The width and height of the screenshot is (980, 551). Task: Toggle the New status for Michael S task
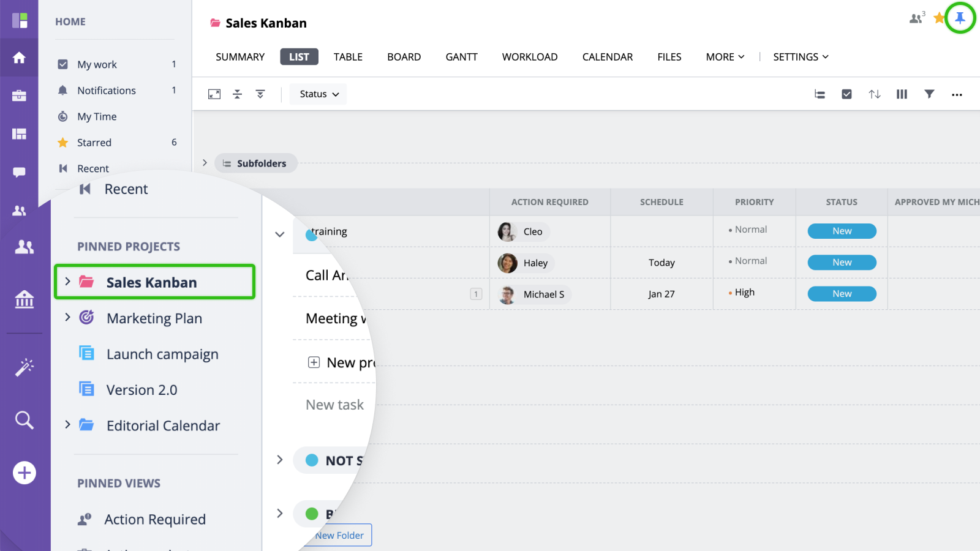(842, 294)
